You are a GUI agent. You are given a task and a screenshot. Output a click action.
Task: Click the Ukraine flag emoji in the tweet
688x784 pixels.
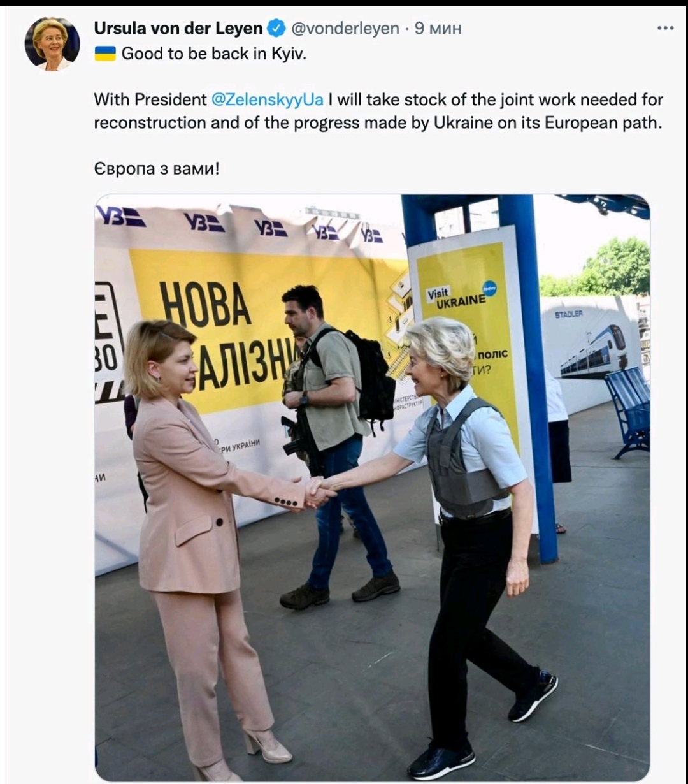pos(105,54)
